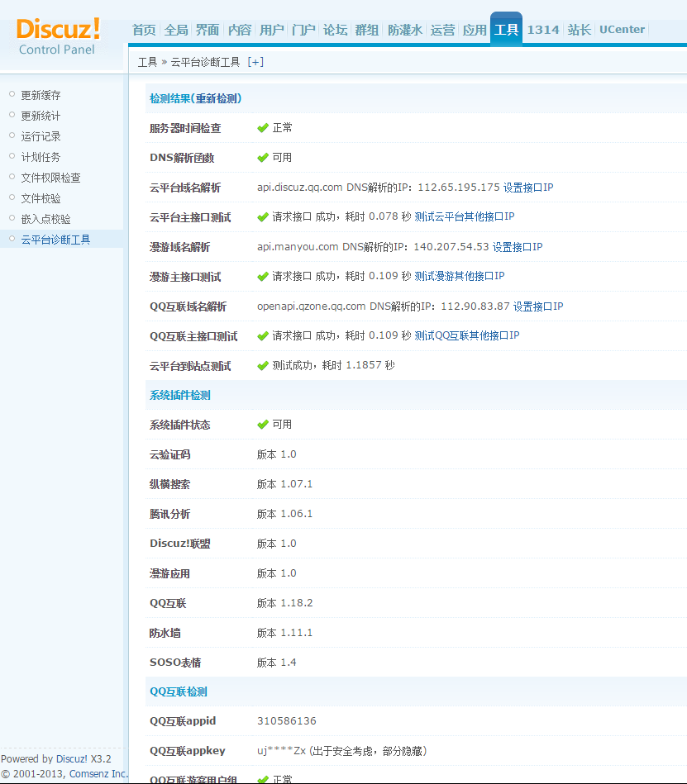
Task: Click the 漫游应用 row label
Action: (x=170, y=573)
